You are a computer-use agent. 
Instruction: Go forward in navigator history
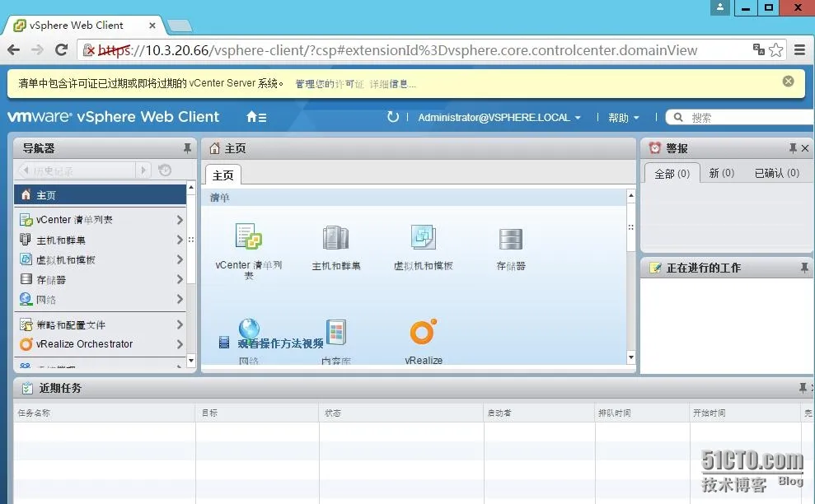143,170
